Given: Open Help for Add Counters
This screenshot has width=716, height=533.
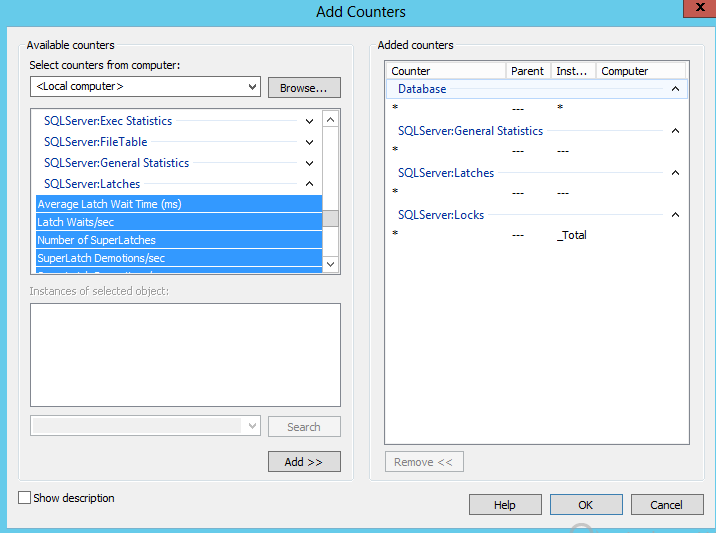Looking at the screenshot, I should pos(505,505).
